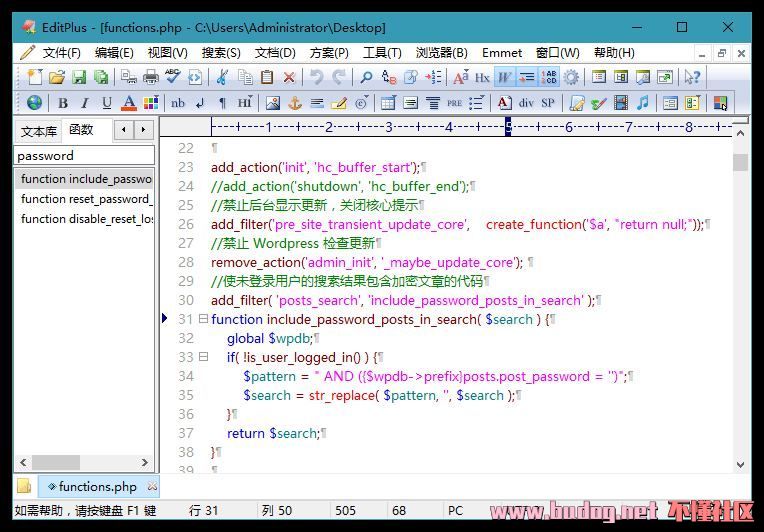Click the font color A icon
Viewport: 764px width, 532px height.
tap(129, 103)
